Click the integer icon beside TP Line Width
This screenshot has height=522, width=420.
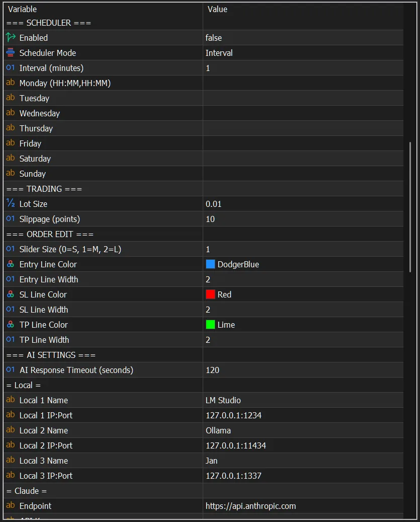pos(11,340)
